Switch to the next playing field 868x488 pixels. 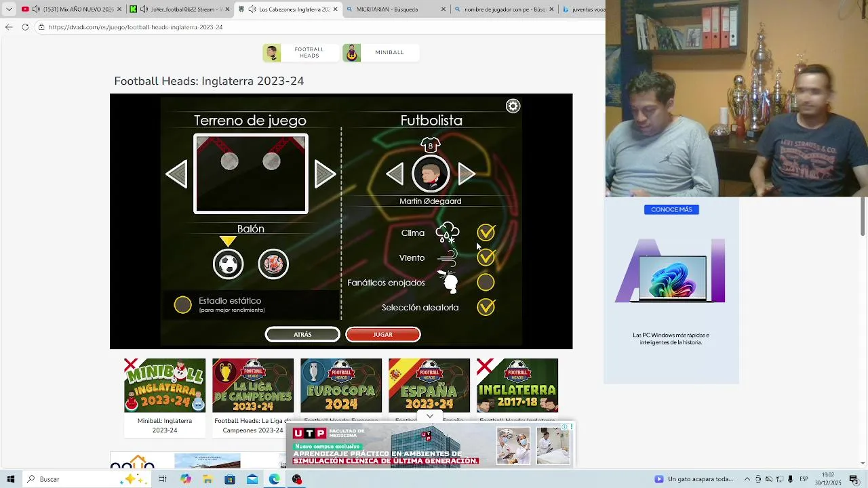325,174
